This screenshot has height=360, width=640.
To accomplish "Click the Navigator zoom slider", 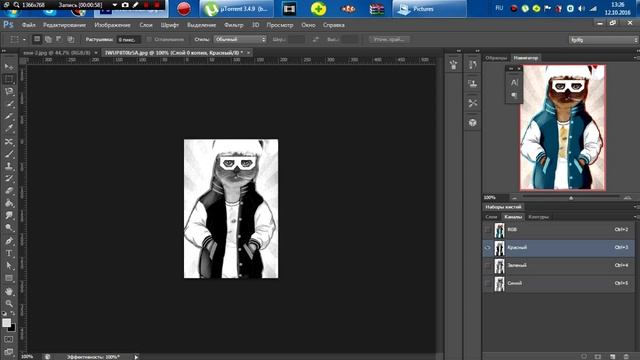I will [571, 197].
